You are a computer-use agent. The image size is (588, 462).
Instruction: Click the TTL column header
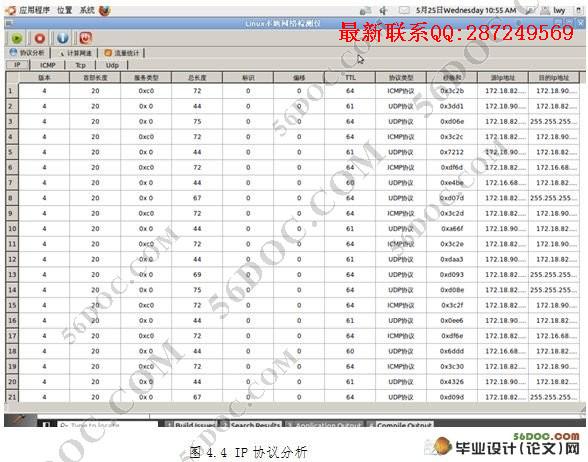[x=350, y=78]
